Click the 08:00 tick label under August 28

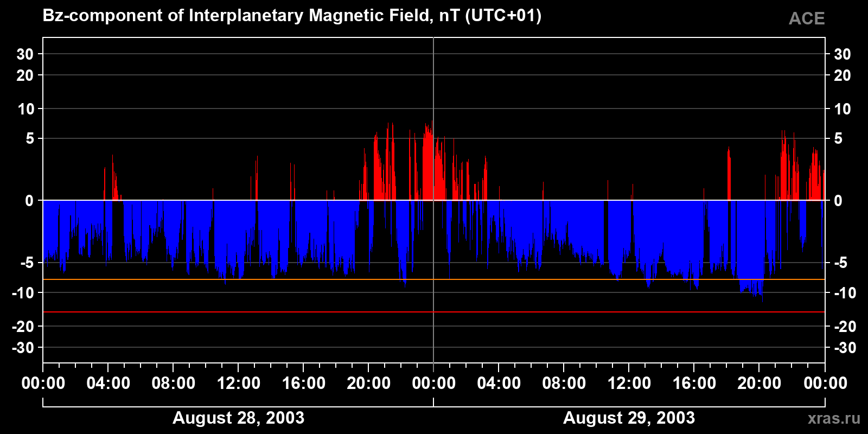(x=173, y=383)
